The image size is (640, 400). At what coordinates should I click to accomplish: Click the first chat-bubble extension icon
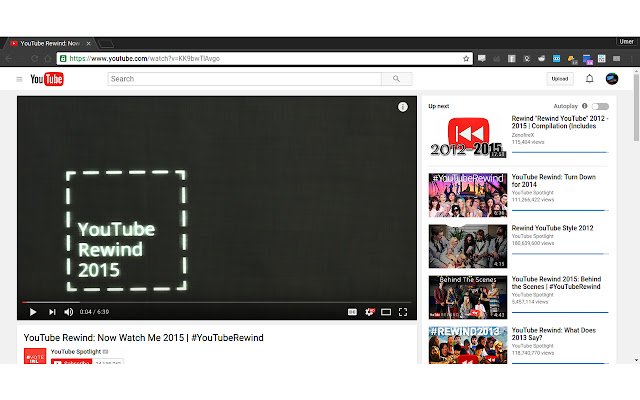tap(482, 59)
